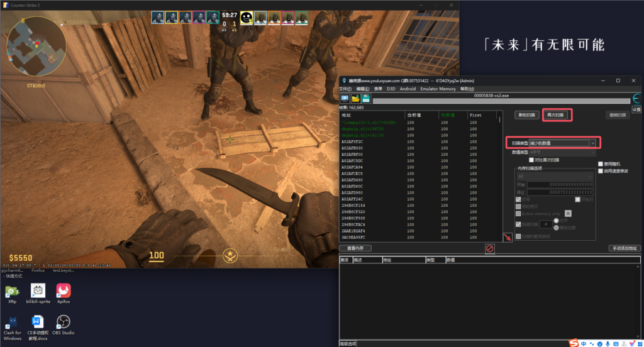Open the process selector computer icon
This screenshot has height=347, width=644.
[345, 99]
